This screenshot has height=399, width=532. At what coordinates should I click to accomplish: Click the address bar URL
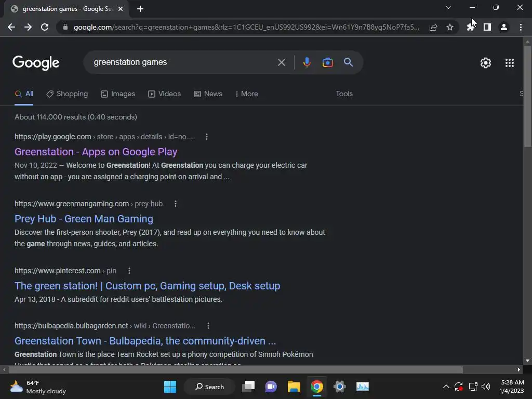[x=246, y=27]
